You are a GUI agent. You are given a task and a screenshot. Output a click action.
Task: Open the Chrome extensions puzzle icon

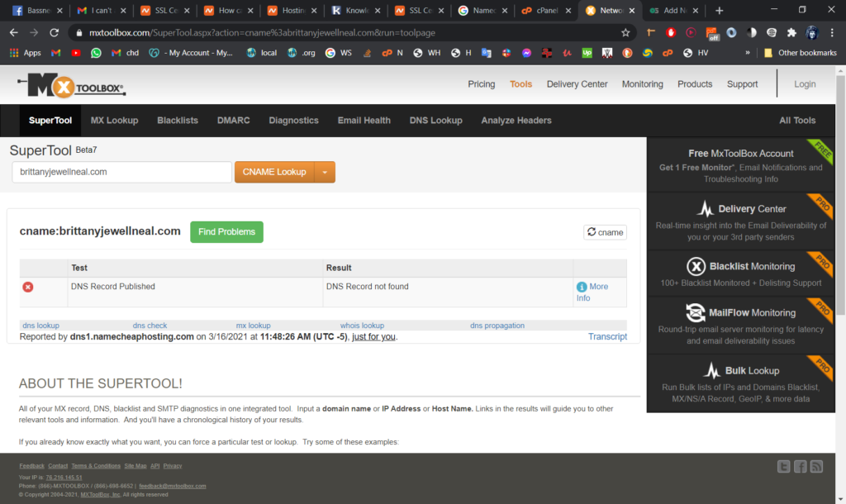coord(791,33)
